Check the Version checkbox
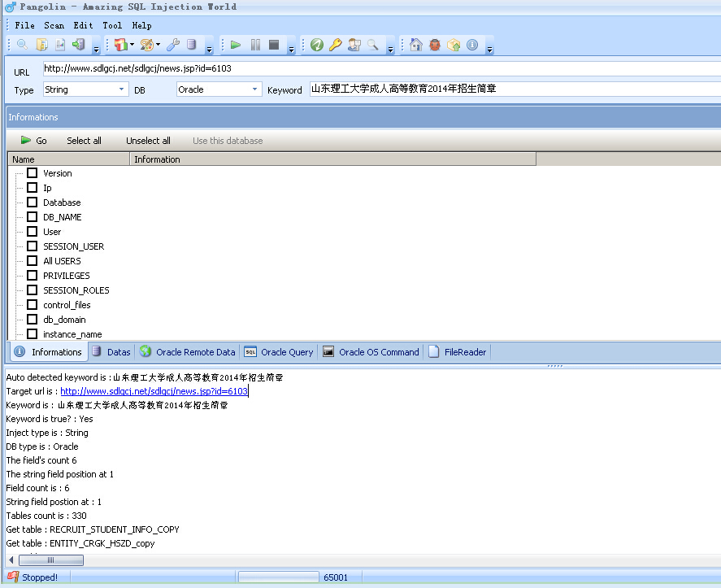Screen dimensions: 721x588 [33, 173]
